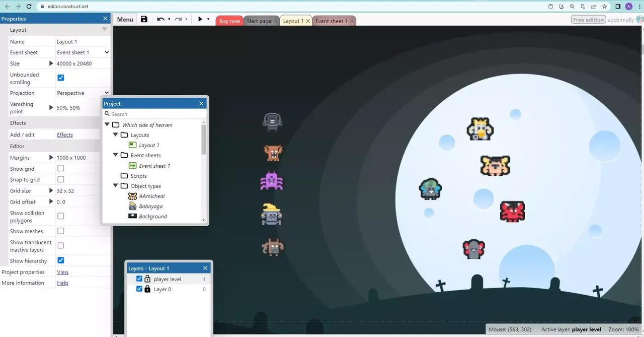Expand the Grid size property arrow
The width and height of the screenshot is (644, 337).
51,191
